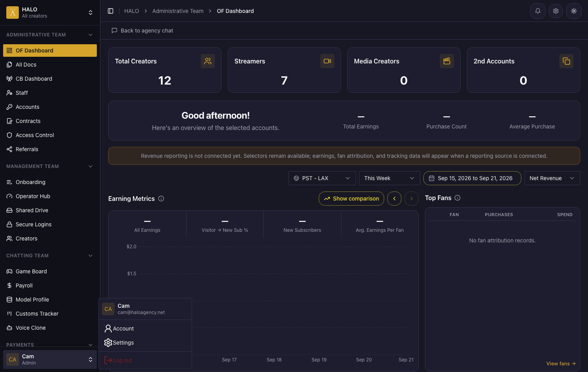Viewport: 588px width, 372px height.
Task: Click the PURCHASES column header
Action: coord(499,215)
